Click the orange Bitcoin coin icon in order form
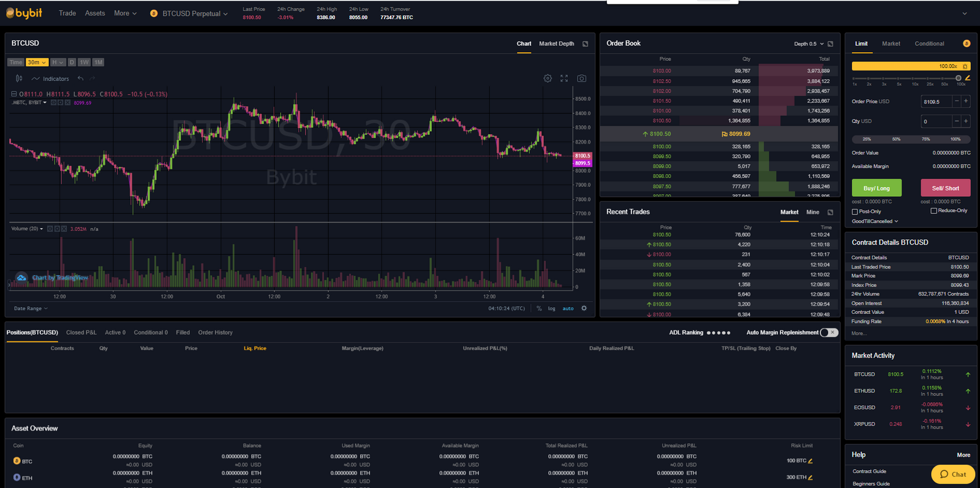 pyautogui.click(x=967, y=44)
